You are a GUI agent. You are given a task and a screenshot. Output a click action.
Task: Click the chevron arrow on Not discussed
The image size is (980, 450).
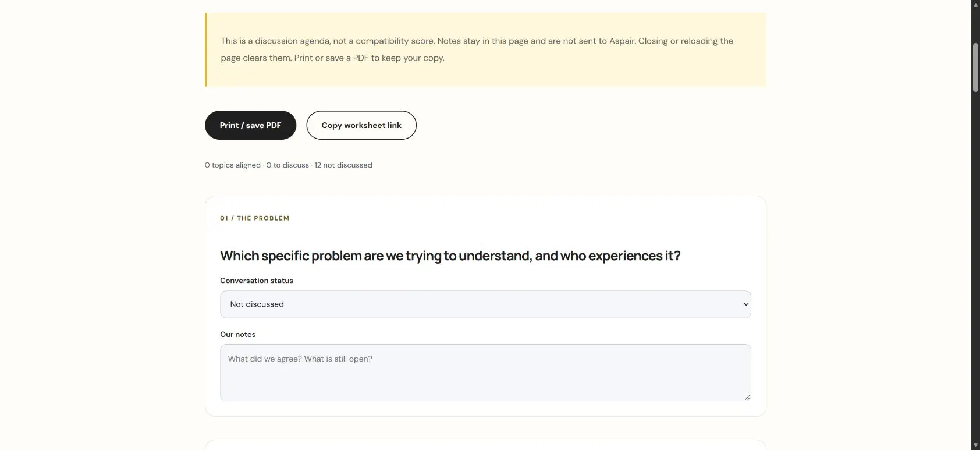coord(745,304)
